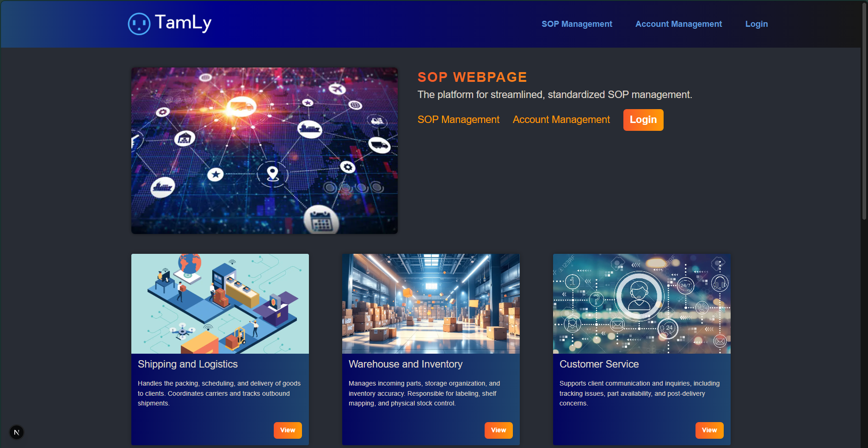Image resolution: width=868 pixels, height=448 pixels.
Task: Open the Next.js dev tools badge
Action: click(17, 432)
